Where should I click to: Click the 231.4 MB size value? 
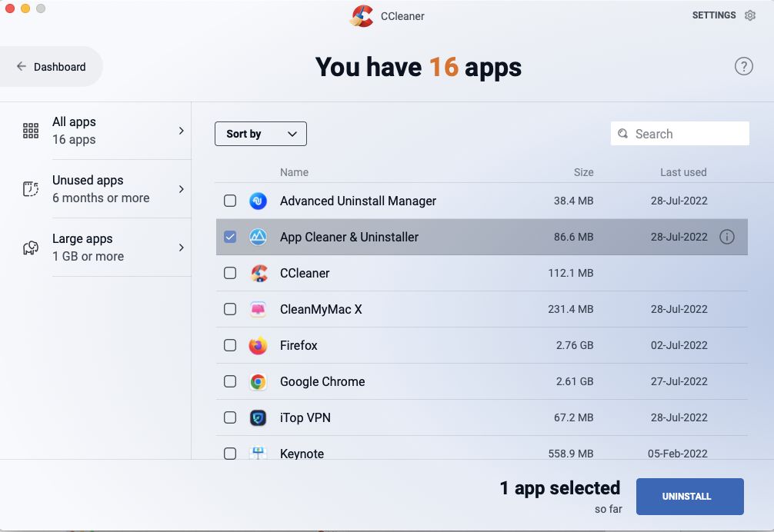pyautogui.click(x=571, y=309)
